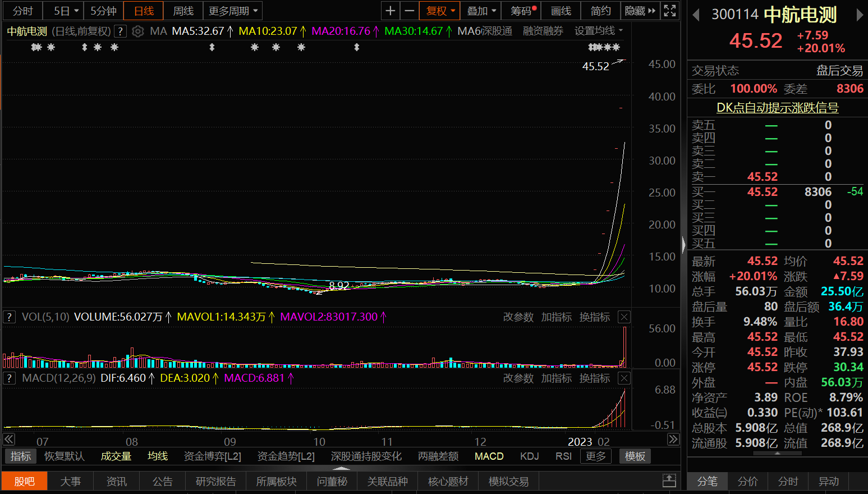Zoom in chart with plus icon
This screenshot has height=494, width=868.
391,11
